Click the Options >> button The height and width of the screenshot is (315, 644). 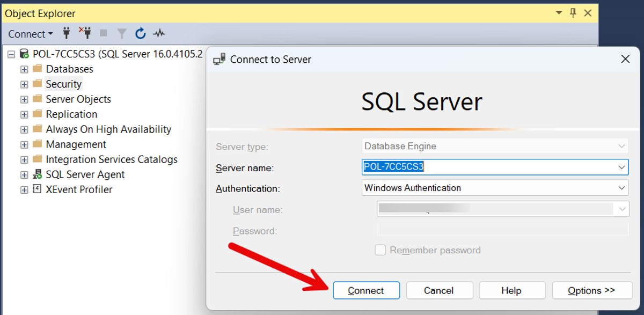pyautogui.click(x=591, y=290)
